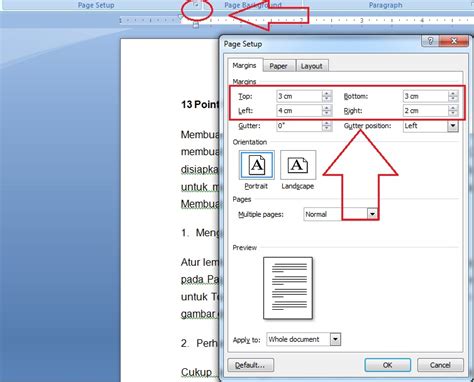Screen dimensions: 474x382
Task: Open the Apply to dropdown arrow
Action: 335,339
